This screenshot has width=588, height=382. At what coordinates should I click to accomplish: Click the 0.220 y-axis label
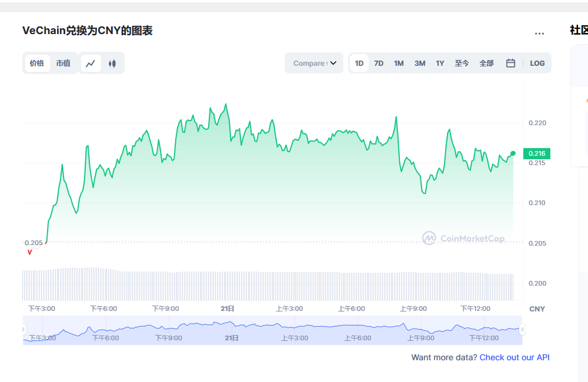click(x=537, y=123)
